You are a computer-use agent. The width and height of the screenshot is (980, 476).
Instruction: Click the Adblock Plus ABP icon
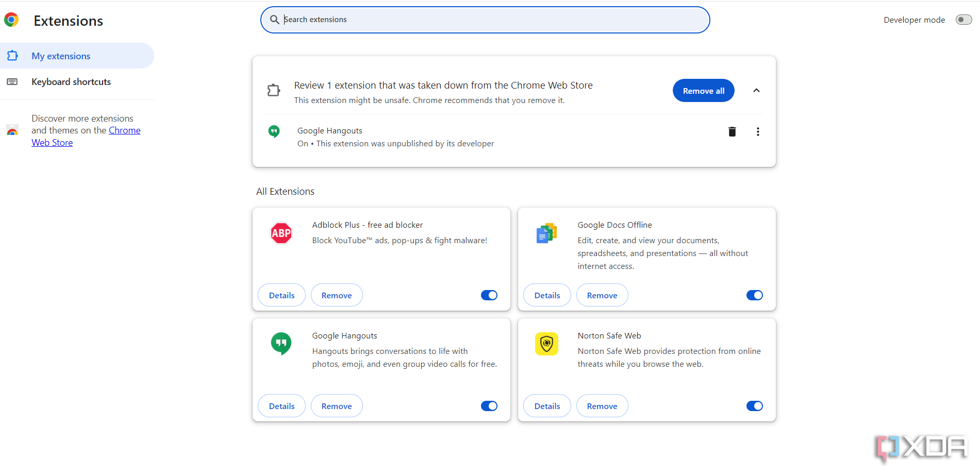[281, 233]
